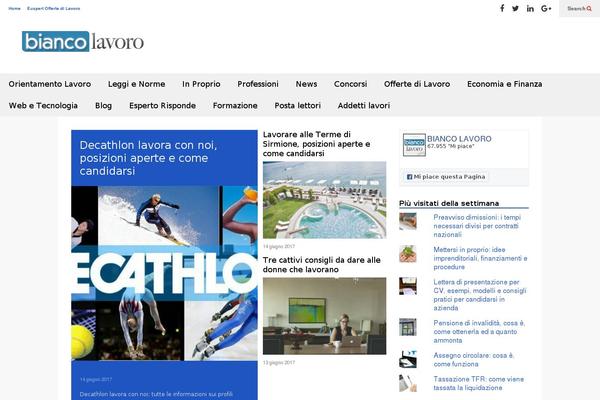Open the Google Plus social icon
600x400 pixels.
(546, 8)
